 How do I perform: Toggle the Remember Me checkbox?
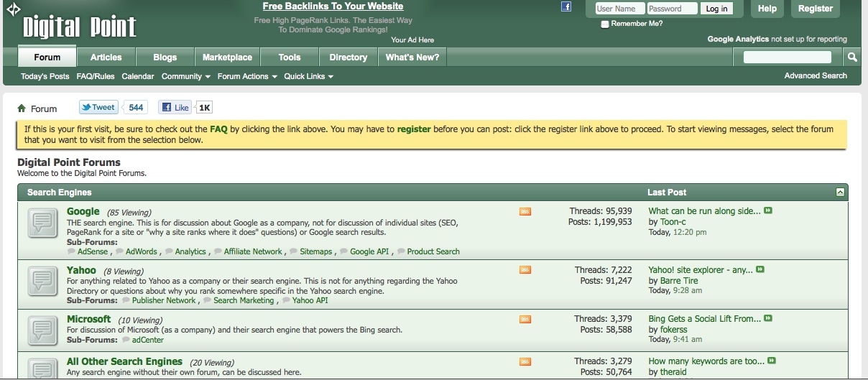click(x=605, y=24)
